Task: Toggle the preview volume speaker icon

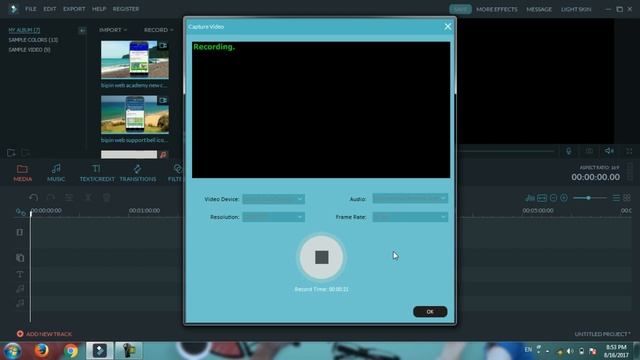Action: (609, 151)
